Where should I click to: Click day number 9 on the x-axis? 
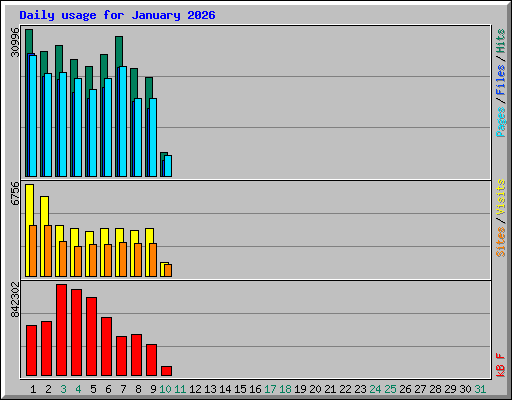tap(153, 389)
